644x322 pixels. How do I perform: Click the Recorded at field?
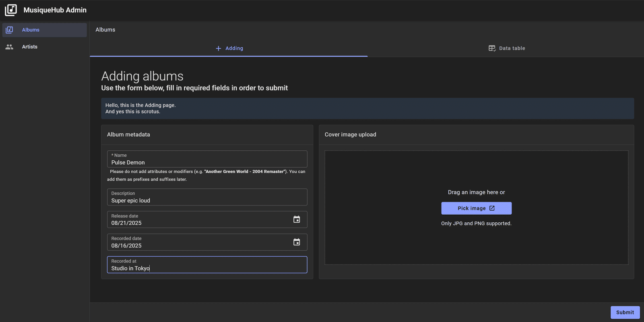(207, 265)
